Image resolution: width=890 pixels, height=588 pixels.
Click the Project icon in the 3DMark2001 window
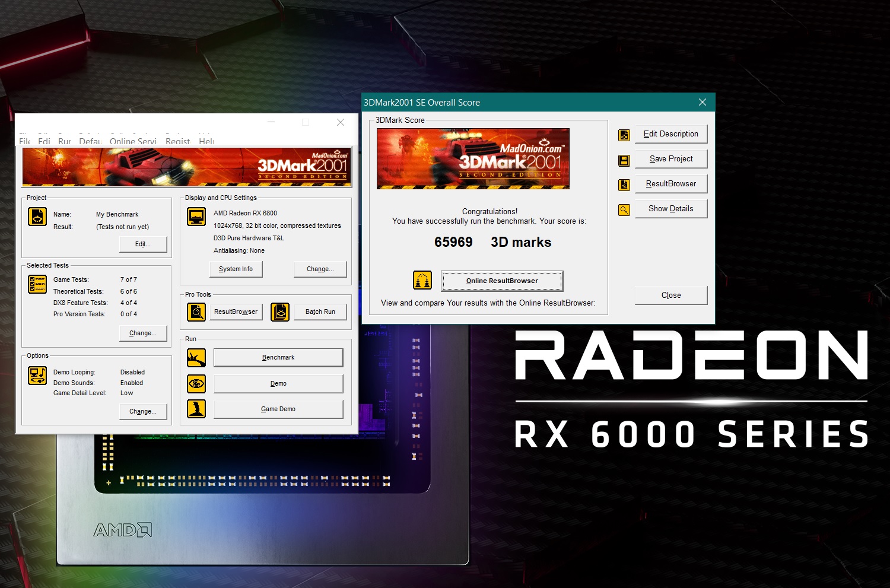pyautogui.click(x=37, y=217)
